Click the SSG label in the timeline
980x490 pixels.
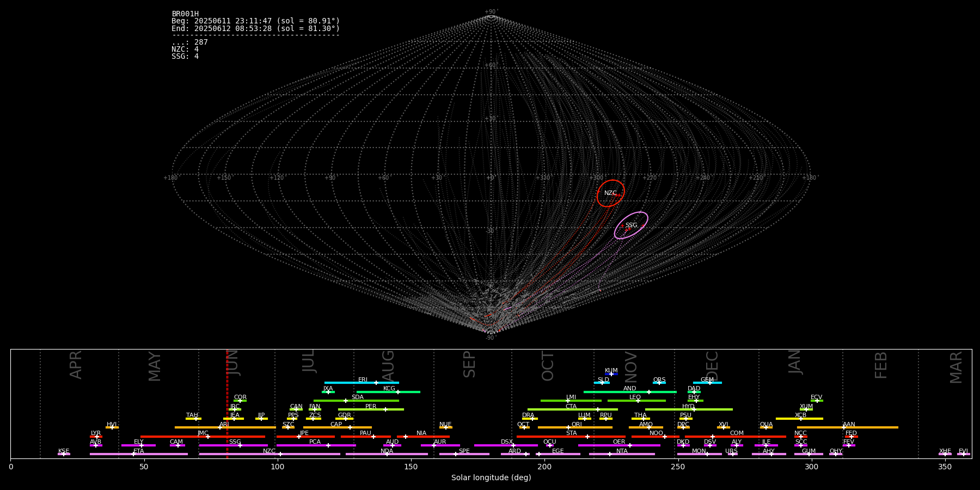[235, 442]
